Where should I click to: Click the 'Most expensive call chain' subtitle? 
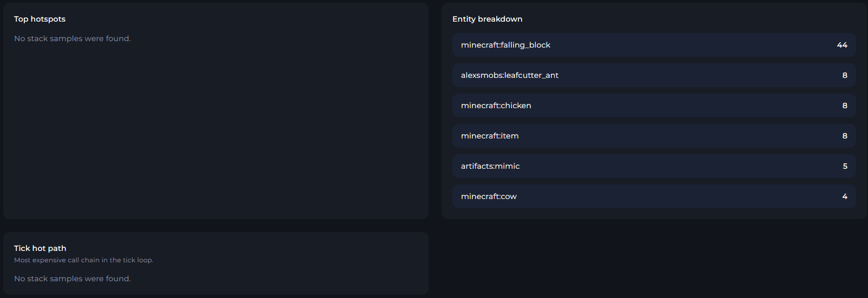84,260
